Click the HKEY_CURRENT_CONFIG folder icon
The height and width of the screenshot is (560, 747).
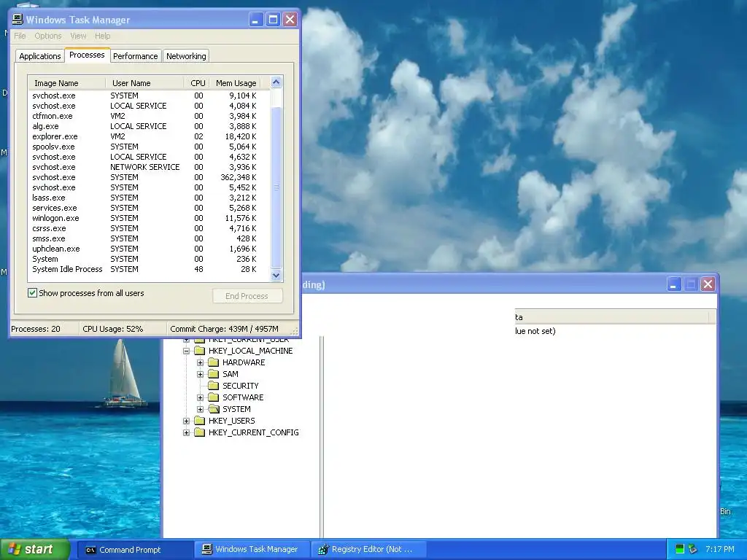[x=200, y=432]
